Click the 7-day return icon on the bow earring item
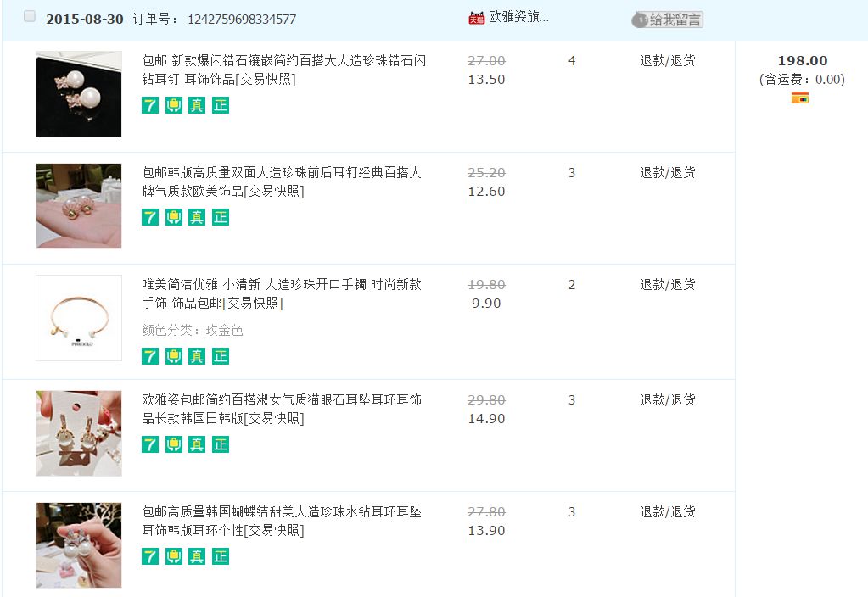868x597 pixels. [x=150, y=556]
